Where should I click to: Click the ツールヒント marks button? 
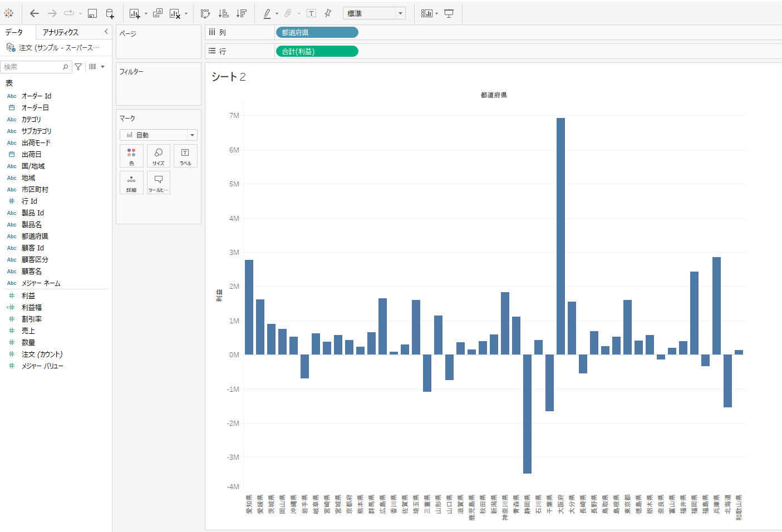point(159,183)
